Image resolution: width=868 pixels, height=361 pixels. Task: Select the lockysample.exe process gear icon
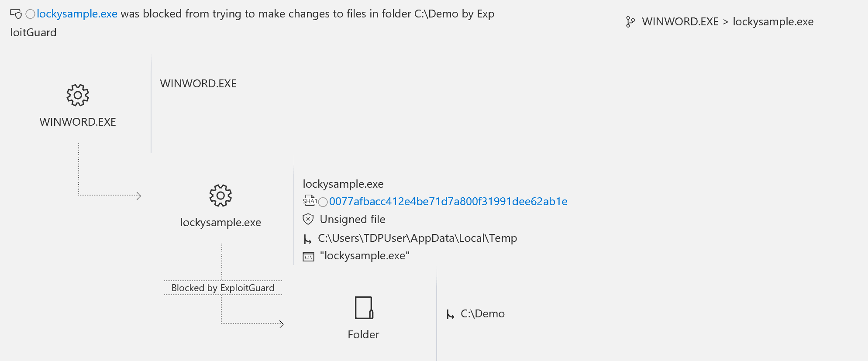221,196
